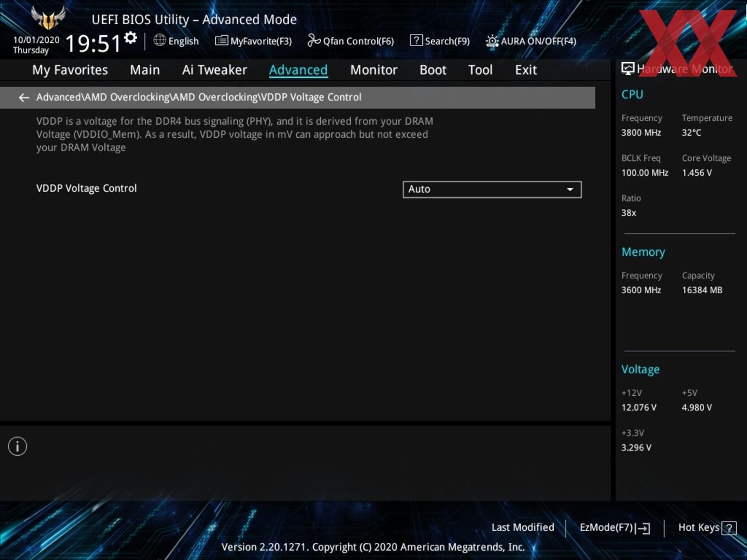Click the breadcrumb path VDDP Voltage Control
Image resolution: width=747 pixels, height=560 pixels.
(311, 97)
